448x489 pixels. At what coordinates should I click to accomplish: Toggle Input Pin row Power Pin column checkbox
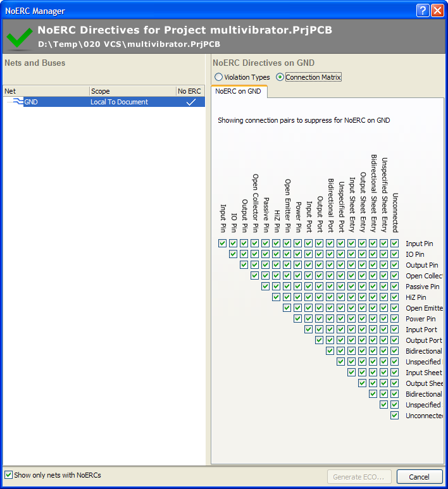click(297, 243)
